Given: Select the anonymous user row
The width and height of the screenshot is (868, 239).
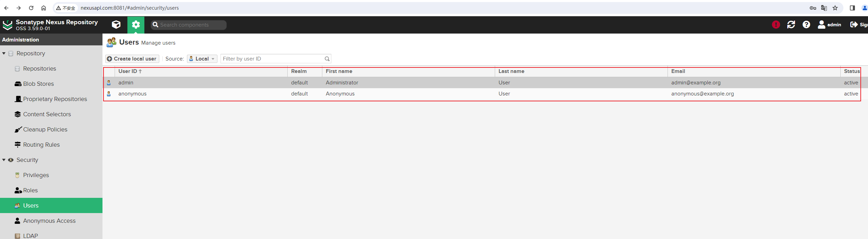Looking at the screenshot, I should click(x=482, y=94).
